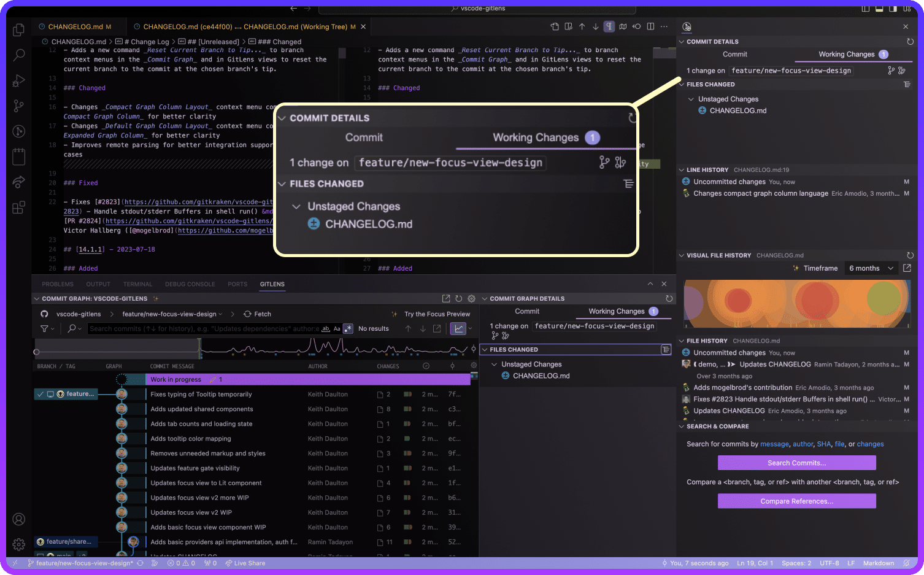
Task: Click the Visual File History bubble chart
Action: (x=797, y=304)
